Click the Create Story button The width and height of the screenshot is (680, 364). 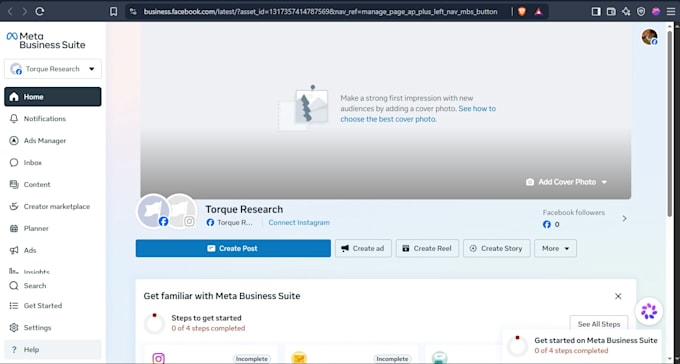point(497,249)
